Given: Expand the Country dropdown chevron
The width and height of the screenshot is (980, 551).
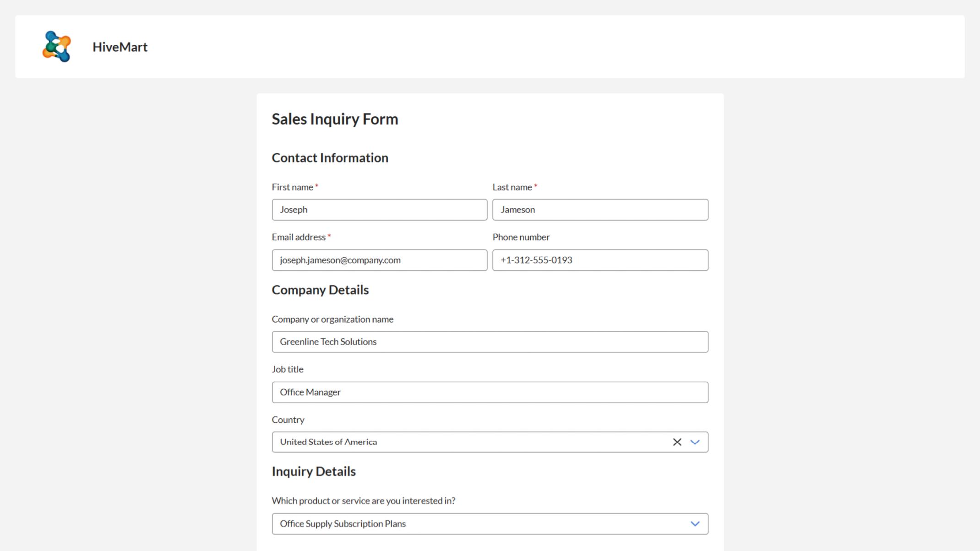Looking at the screenshot, I should (x=695, y=442).
